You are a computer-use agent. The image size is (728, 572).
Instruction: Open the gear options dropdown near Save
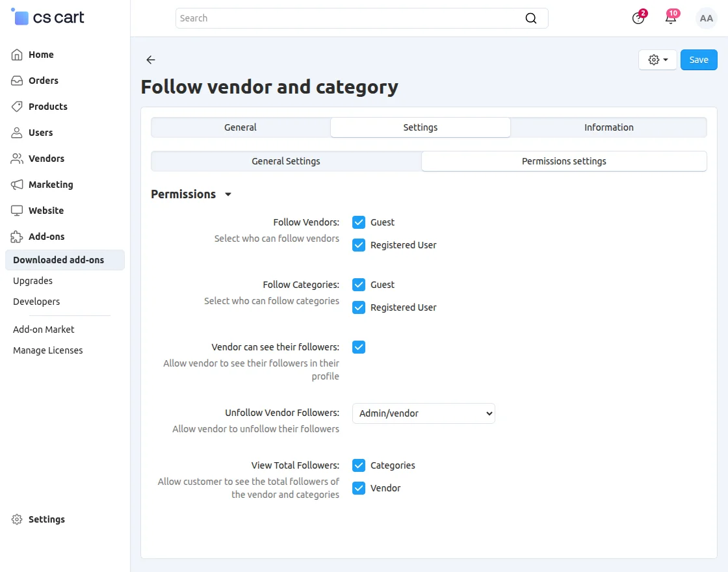pos(657,60)
